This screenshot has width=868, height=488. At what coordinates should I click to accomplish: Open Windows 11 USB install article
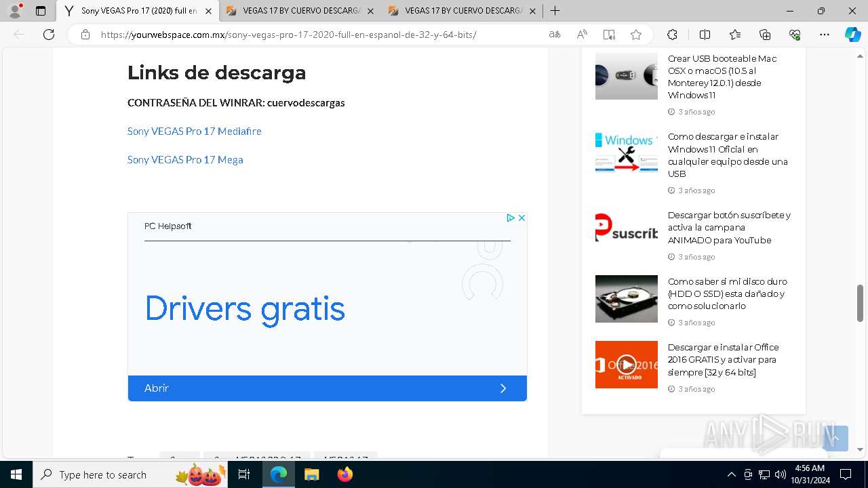pyautogui.click(x=728, y=155)
